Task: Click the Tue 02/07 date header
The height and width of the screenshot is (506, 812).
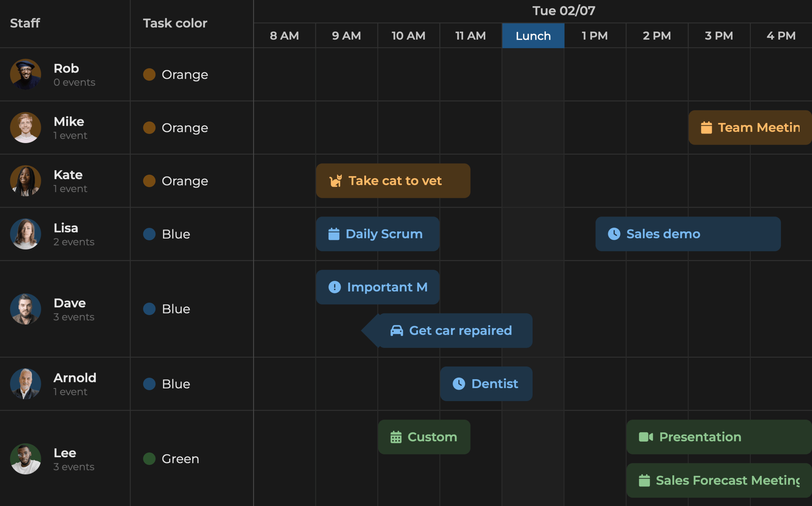Action: coord(564,11)
